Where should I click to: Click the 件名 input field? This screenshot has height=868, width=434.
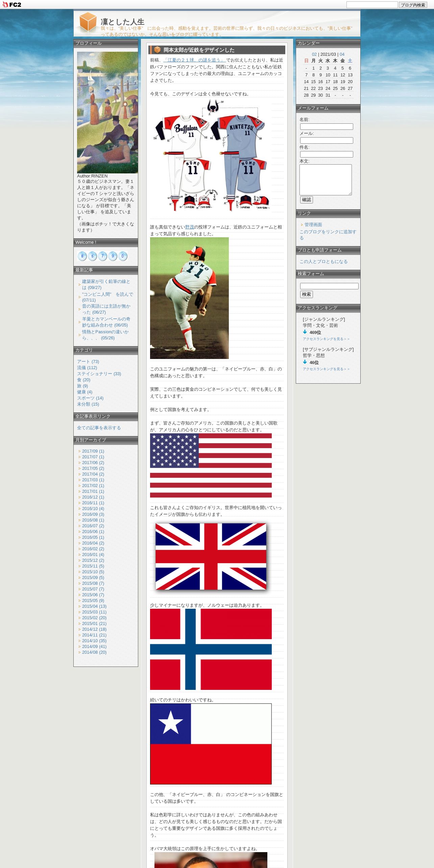[327, 154]
